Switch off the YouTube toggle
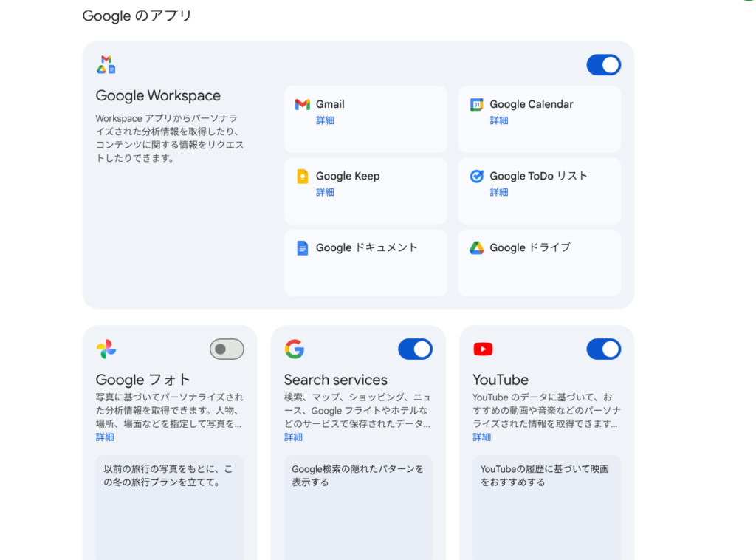Viewport: 756px width, 560px height. coord(603,349)
